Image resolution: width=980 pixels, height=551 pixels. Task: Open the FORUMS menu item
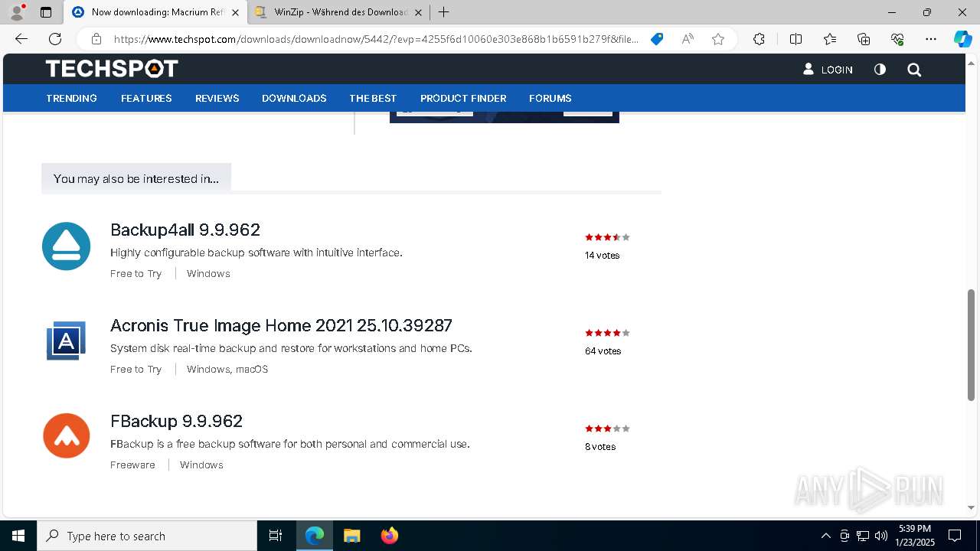(x=550, y=98)
